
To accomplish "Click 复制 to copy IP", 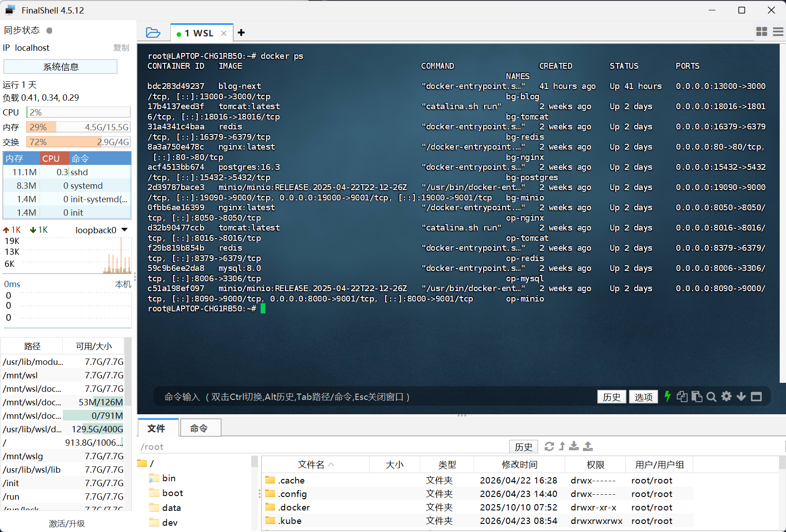I will pos(121,48).
